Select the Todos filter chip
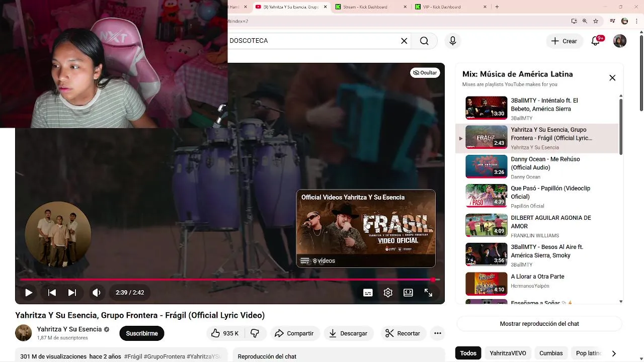Screen dimensions: 644x362 (468, 353)
